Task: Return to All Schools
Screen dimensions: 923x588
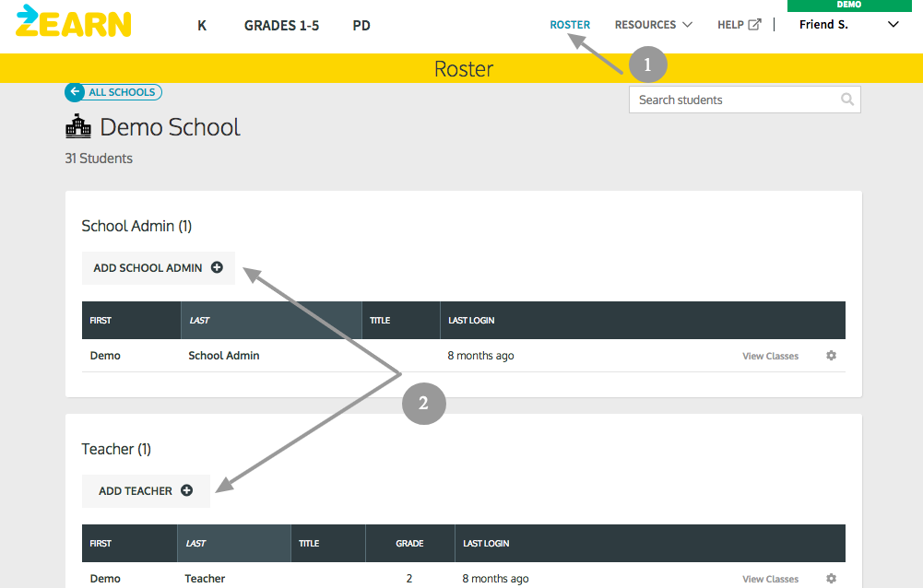Action: [113, 92]
